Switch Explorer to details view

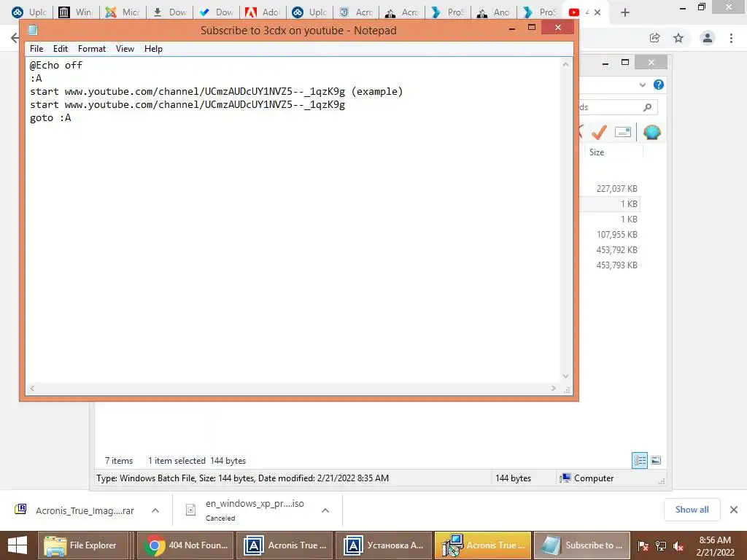click(x=639, y=460)
